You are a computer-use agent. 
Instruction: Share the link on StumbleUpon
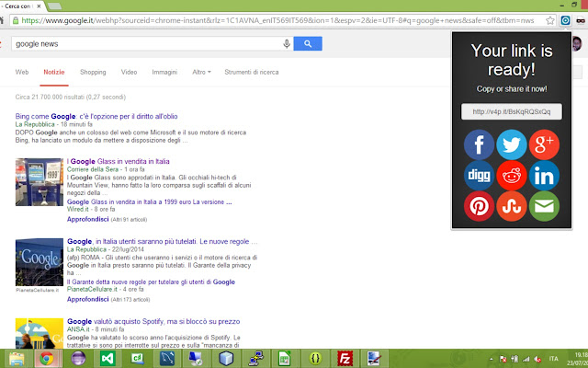point(512,206)
